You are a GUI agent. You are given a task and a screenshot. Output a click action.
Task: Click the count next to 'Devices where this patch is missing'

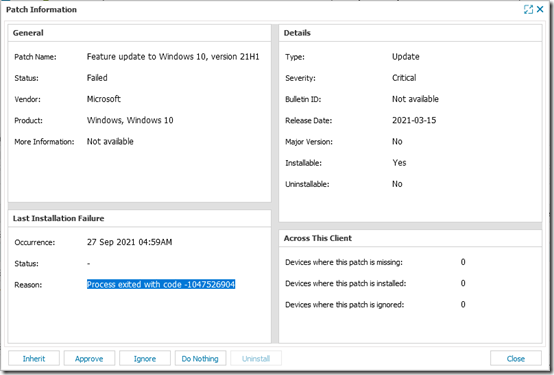click(x=463, y=262)
